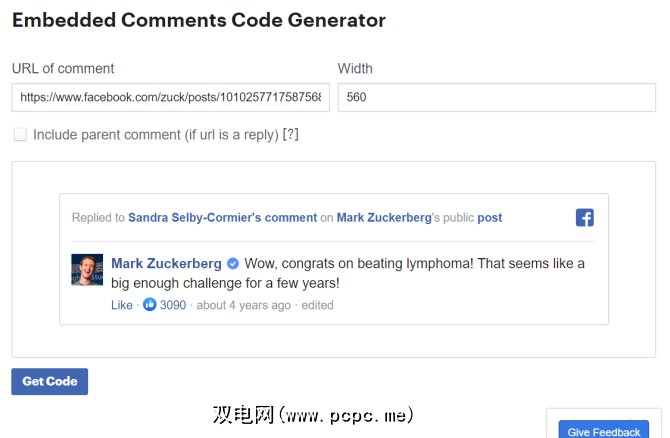Click the [?] help link after parent comment option

(291, 134)
